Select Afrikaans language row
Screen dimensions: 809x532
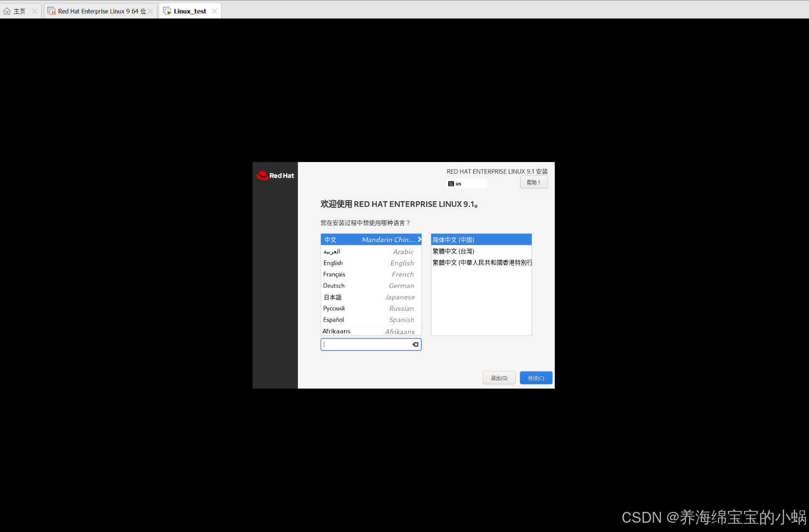(371, 331)
